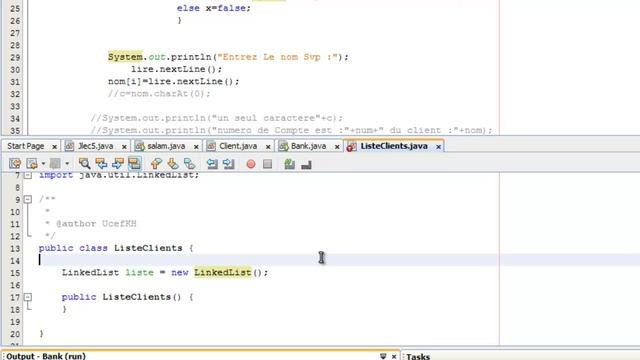Shift line left icon

(x=212, y=164)
